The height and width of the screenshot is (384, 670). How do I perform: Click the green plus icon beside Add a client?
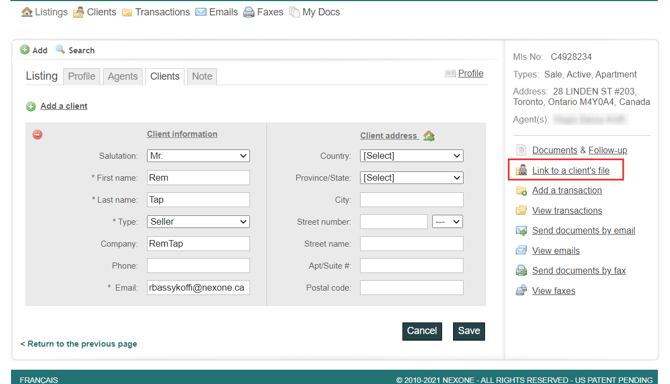31,106
